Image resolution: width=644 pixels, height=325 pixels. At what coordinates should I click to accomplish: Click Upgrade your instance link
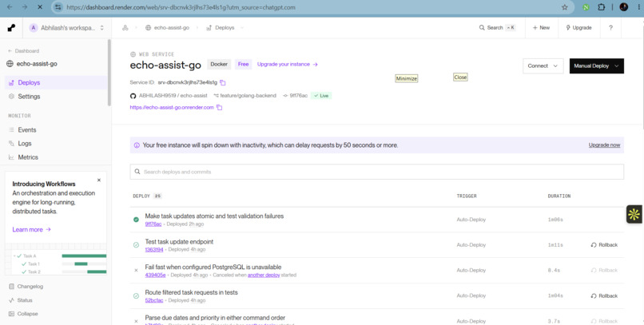(288, 65)
